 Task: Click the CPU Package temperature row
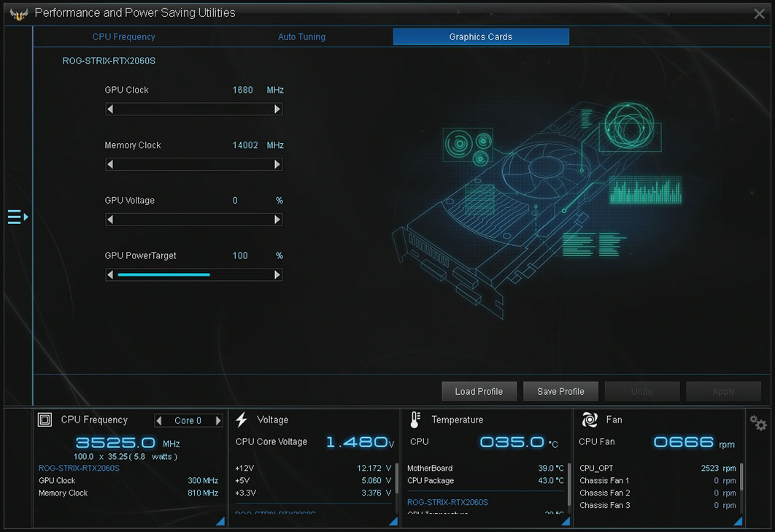[x=485, y=481]
